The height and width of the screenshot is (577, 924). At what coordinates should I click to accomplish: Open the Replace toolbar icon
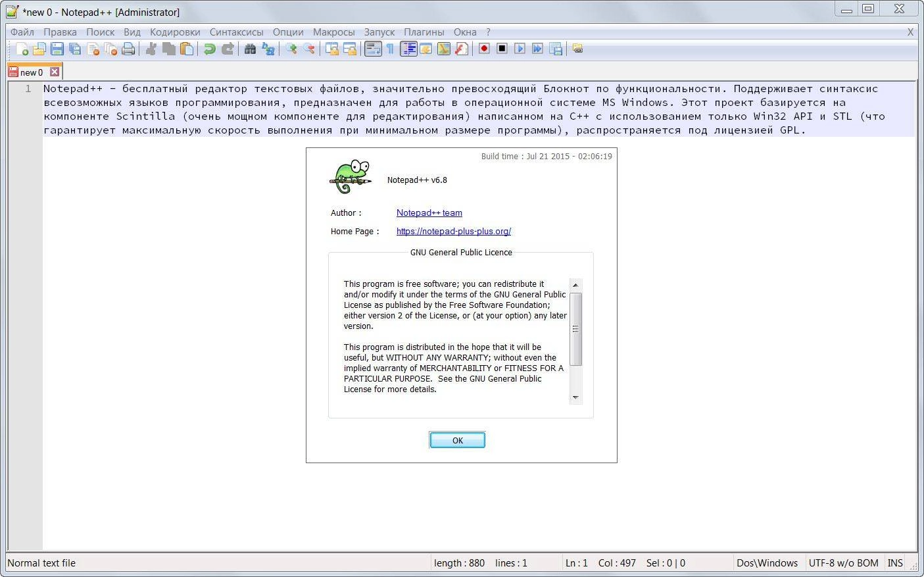pyautogui.click(x=268, y=49)
